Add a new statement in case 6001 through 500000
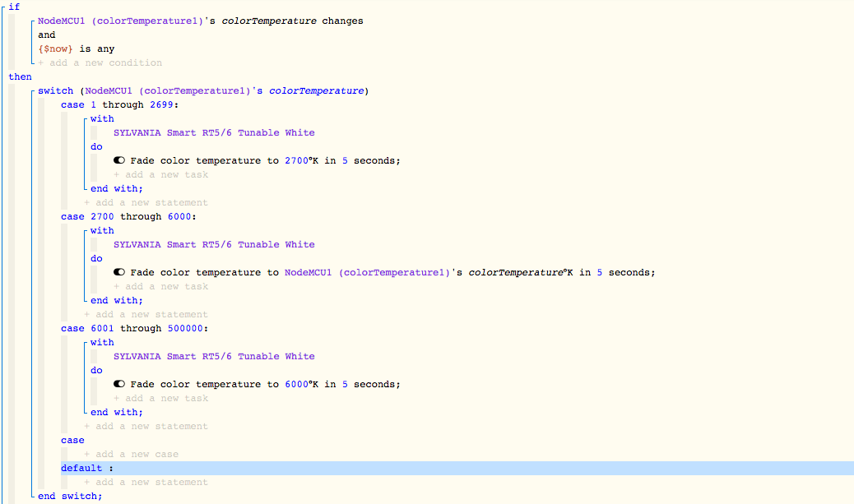Image resolution: width=854 pixels, height=504 pixels. 146,426
